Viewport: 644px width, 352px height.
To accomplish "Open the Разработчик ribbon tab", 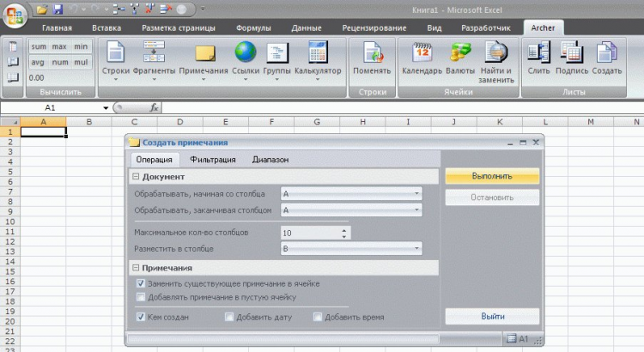I will (x=485, y=28).
